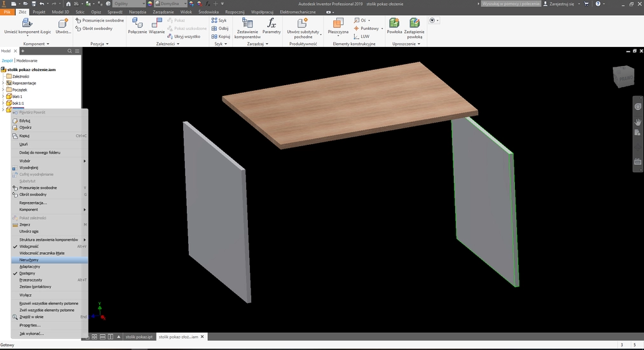
Task: Click Zespół browser view link
Action: click(7, 61)
